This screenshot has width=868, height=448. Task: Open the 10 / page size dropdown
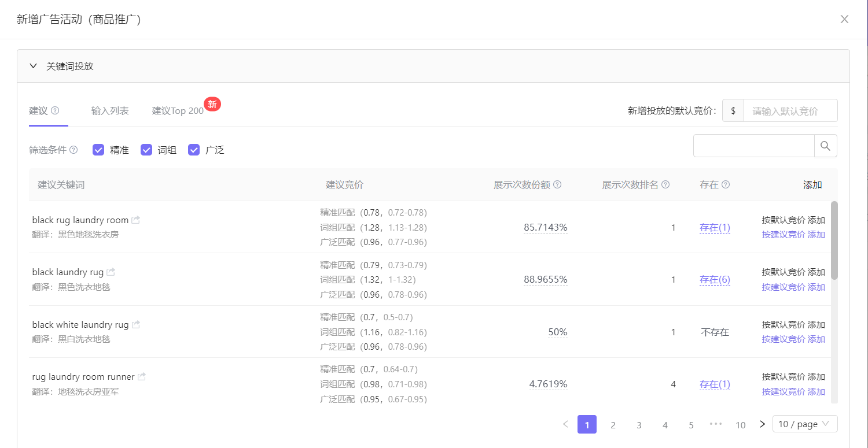(x=804, y=424)
